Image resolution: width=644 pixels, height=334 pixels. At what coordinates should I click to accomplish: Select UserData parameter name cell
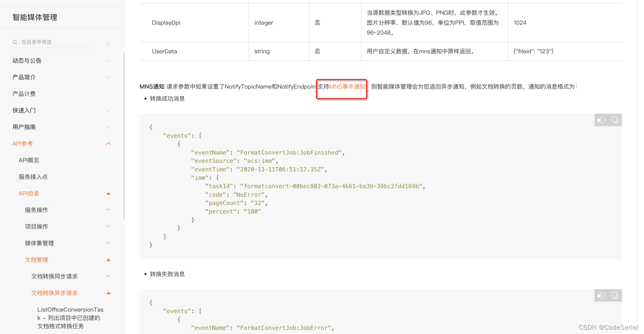click(x=164, y=51)
